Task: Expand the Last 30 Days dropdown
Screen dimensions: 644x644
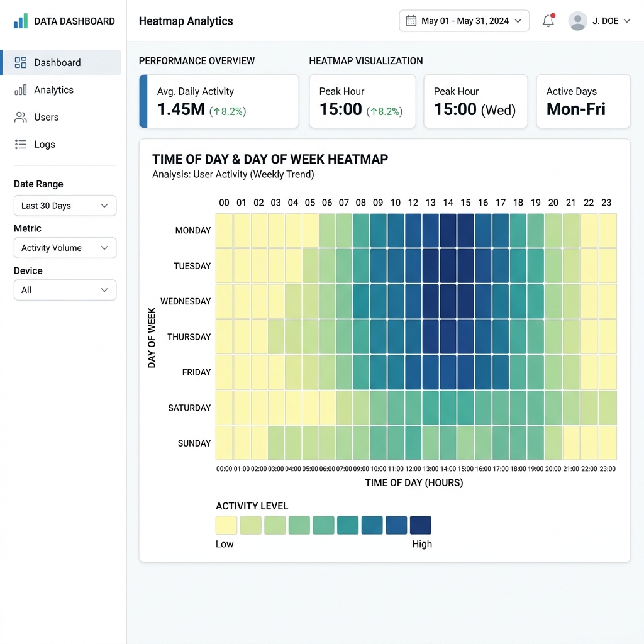Action: click(65, 206)
